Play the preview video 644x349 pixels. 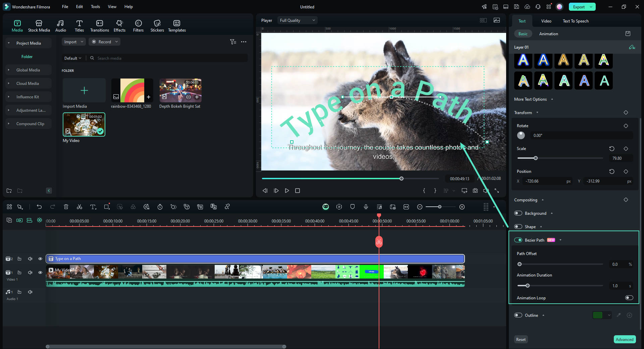tap(287, 191)
